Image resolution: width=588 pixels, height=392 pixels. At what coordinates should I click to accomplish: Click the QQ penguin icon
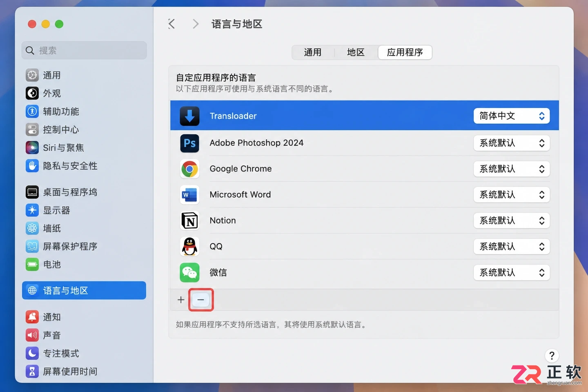(x=189, y=247)
